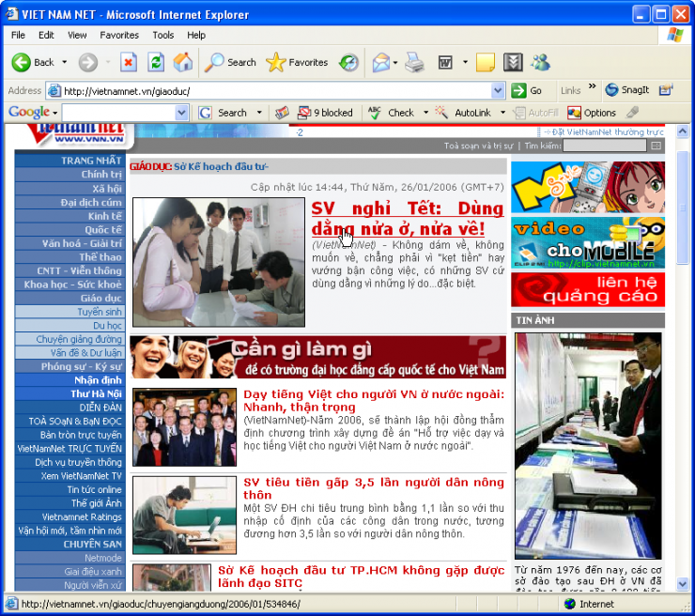This screenshot has width=695, height=616.
Task: Refresh the page using Refresh icon
Action: (156, 62)
